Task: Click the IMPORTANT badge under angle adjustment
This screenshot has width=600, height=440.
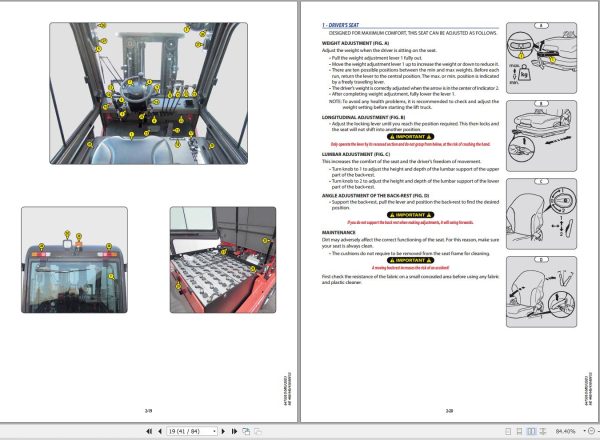Action: coord(410,215)
